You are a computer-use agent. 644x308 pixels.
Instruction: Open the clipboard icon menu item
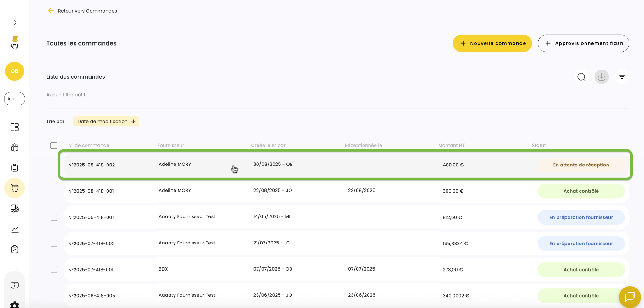coord(14,168)
